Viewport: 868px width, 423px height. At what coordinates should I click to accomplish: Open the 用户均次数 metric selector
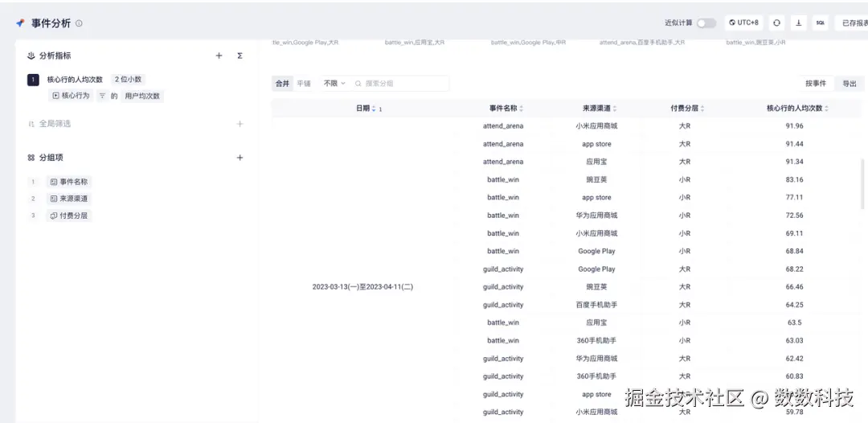[x=142, y=96]
